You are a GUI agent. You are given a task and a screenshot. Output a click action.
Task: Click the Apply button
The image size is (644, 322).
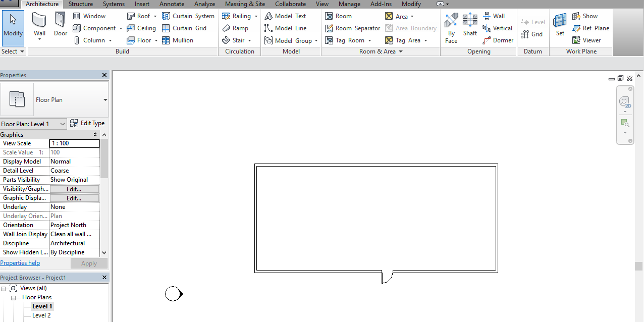[x=89, y=263]
